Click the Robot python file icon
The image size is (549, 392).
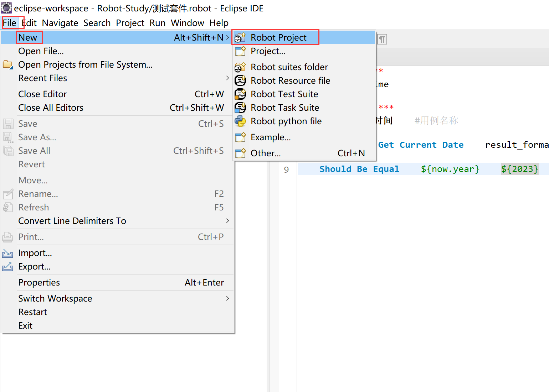click(x=240, y=121)
